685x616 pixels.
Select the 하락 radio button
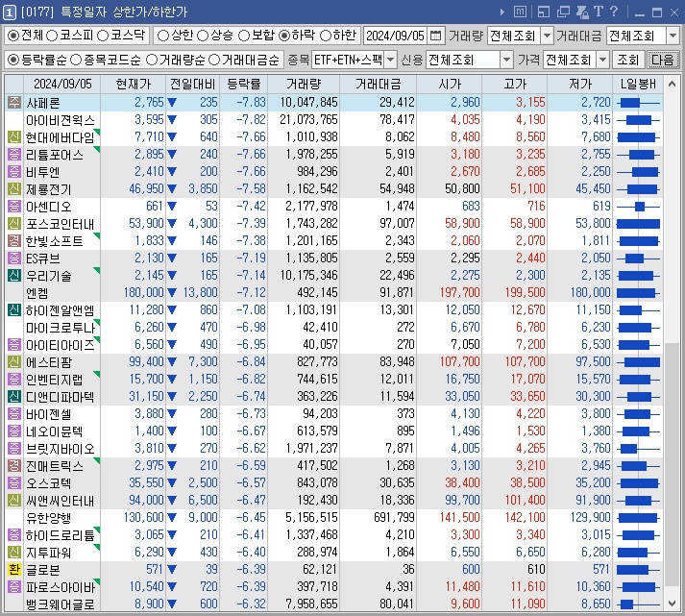tap(284, 36)
